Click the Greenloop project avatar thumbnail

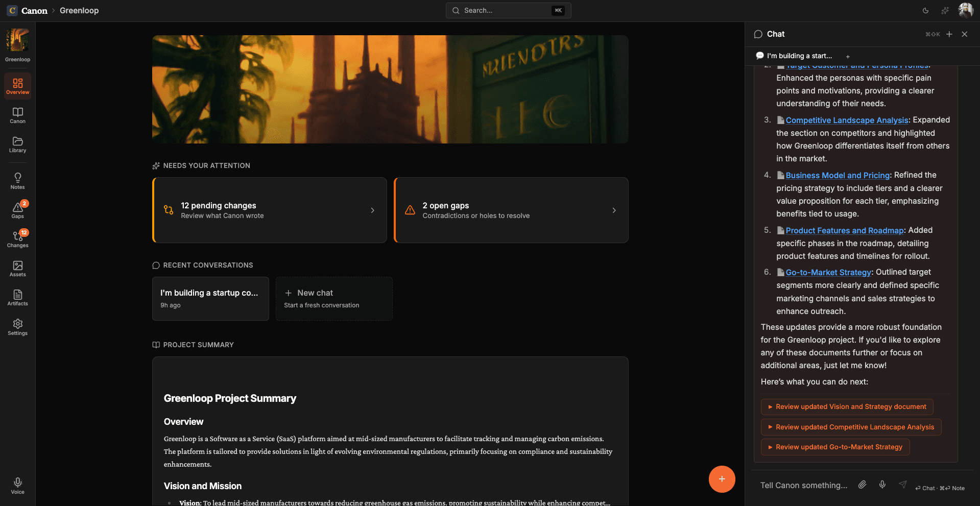coord(17,40)
